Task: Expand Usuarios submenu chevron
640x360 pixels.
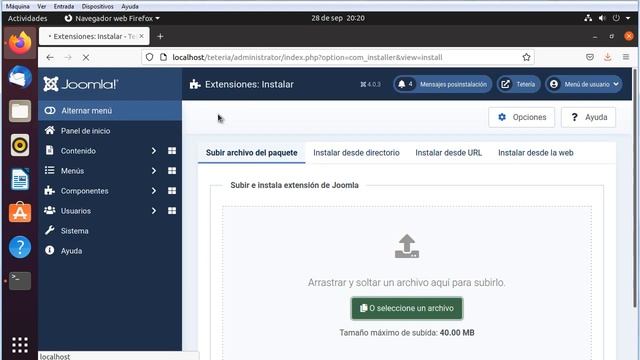Action: (153, 211)
